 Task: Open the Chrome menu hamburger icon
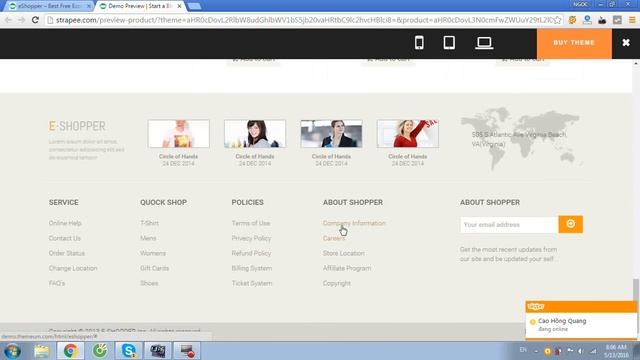point(632,20)
